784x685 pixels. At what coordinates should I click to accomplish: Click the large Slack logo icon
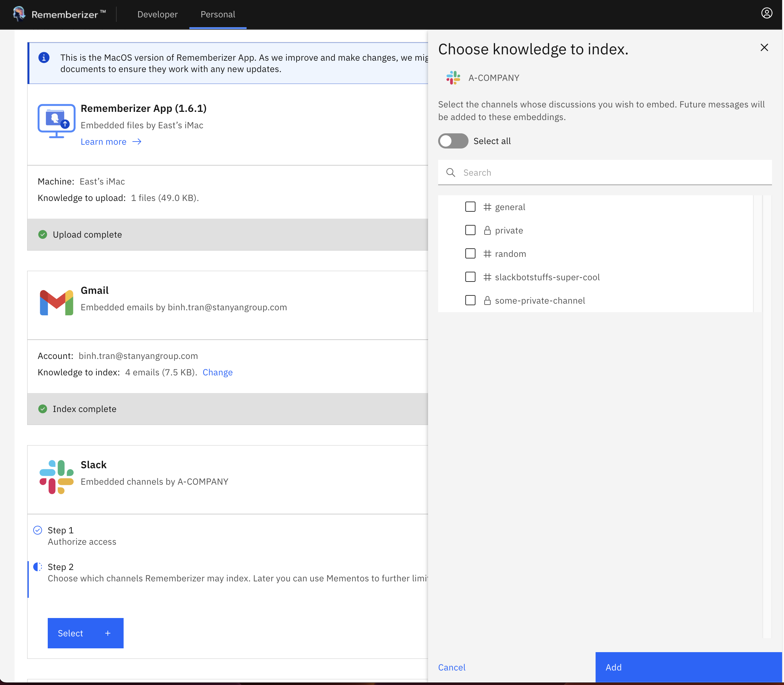coord(57,477)
